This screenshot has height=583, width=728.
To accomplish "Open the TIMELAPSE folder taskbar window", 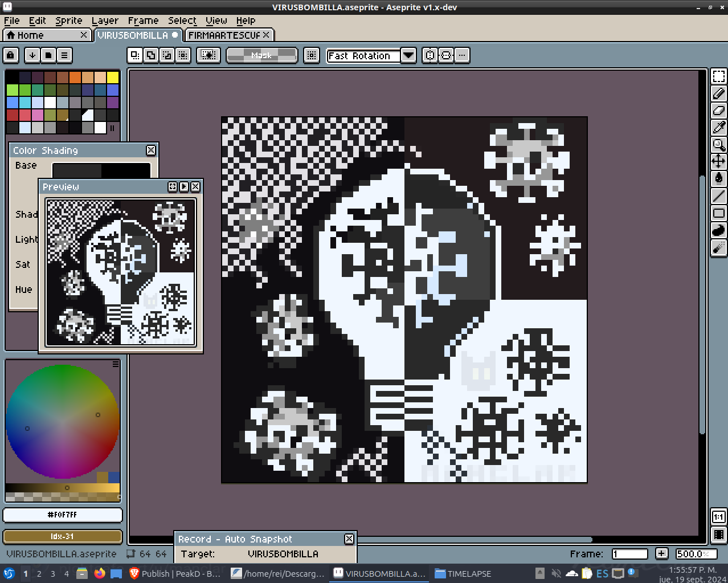I will point(463,573).
